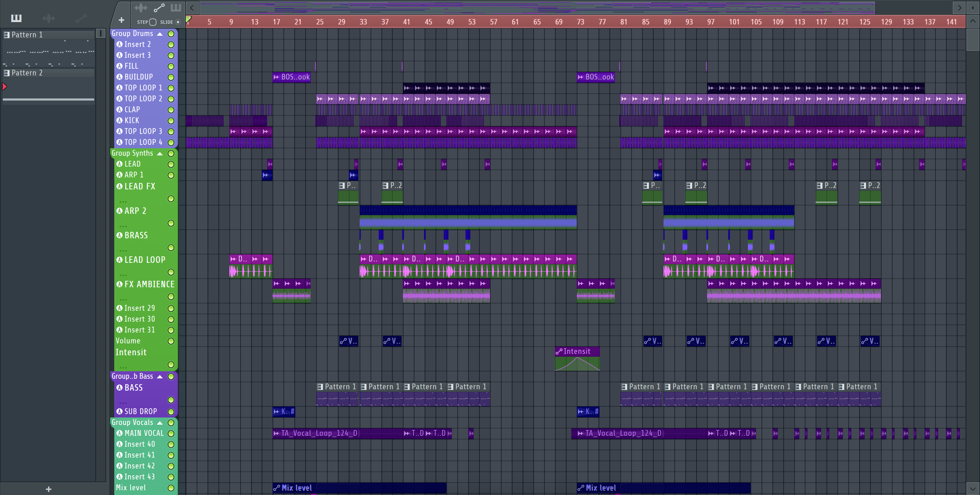Select first V.. volume automation clip
The image size is (980, 495).
click(x=348, y=341)
